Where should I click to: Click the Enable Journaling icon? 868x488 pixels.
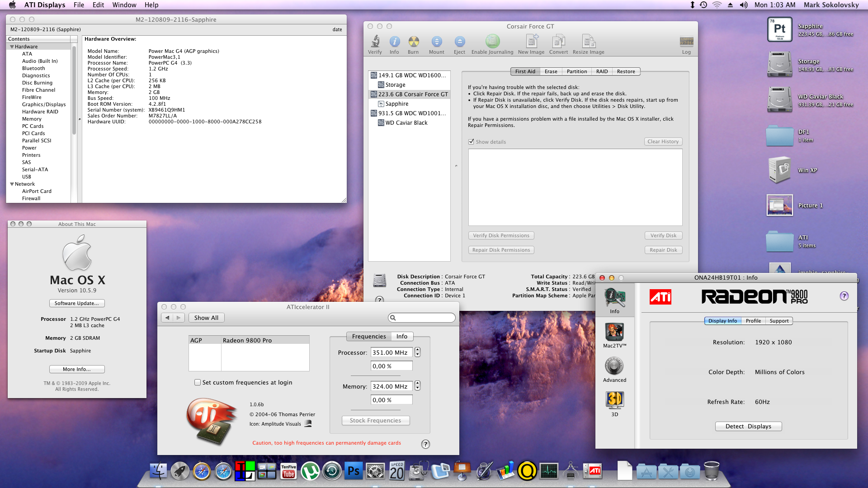pyautogui.click(x=492, y=43)
